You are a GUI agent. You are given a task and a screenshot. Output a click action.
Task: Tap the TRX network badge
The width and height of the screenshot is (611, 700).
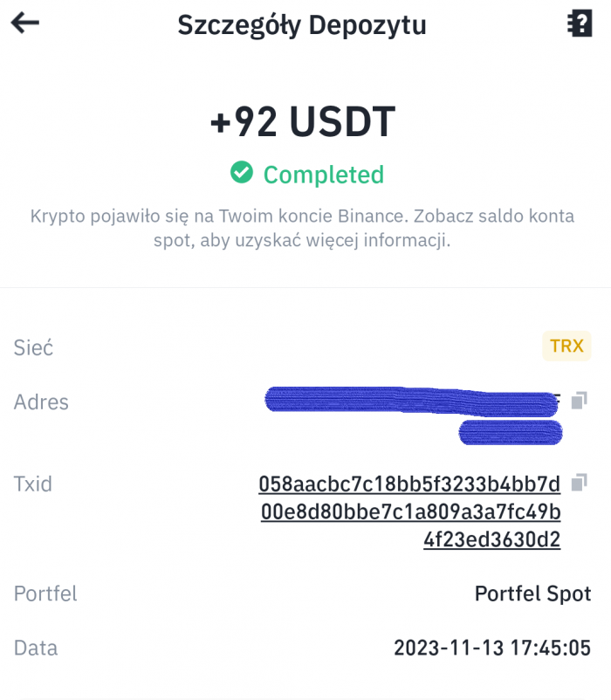pyautogui.click(x=566, y=346)
